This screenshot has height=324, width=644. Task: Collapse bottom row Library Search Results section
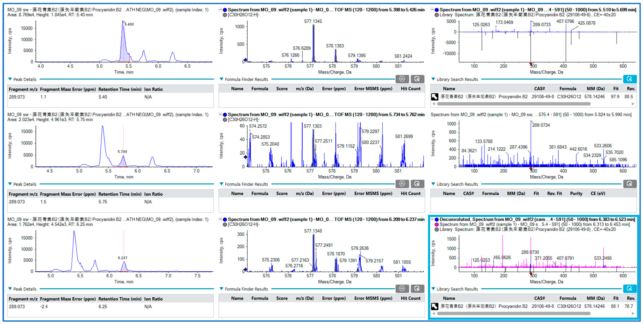point(433,289)
